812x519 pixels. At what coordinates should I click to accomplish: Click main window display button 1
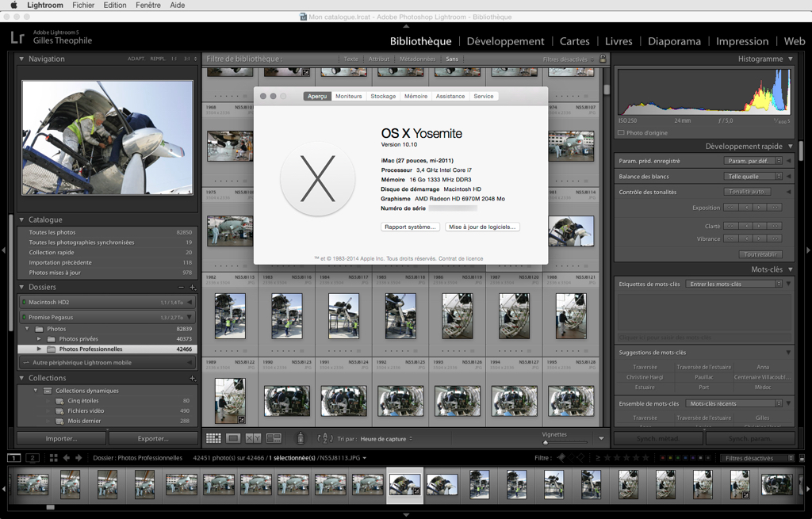click(14, 458)
